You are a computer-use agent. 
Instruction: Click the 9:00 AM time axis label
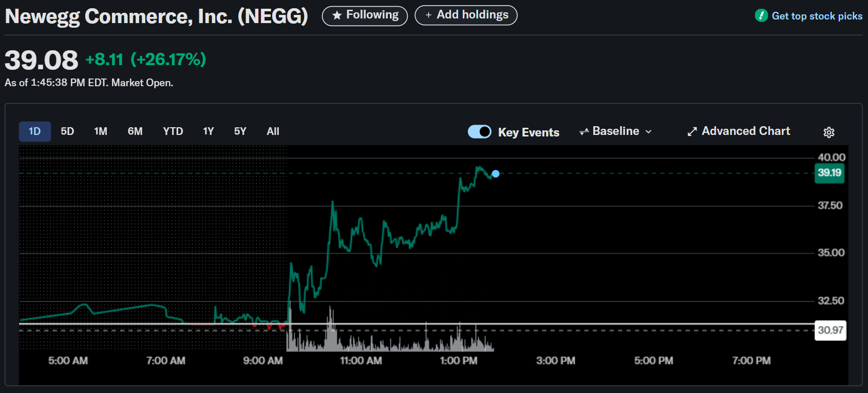[x=263, y=361]
